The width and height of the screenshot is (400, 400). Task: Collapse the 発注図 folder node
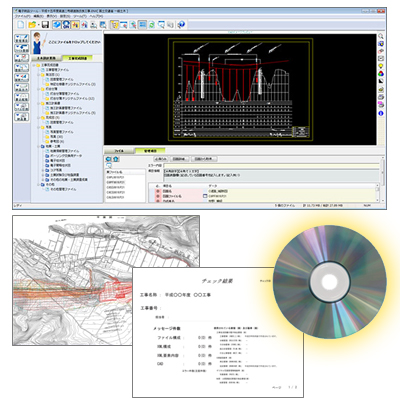pos(39,75)
